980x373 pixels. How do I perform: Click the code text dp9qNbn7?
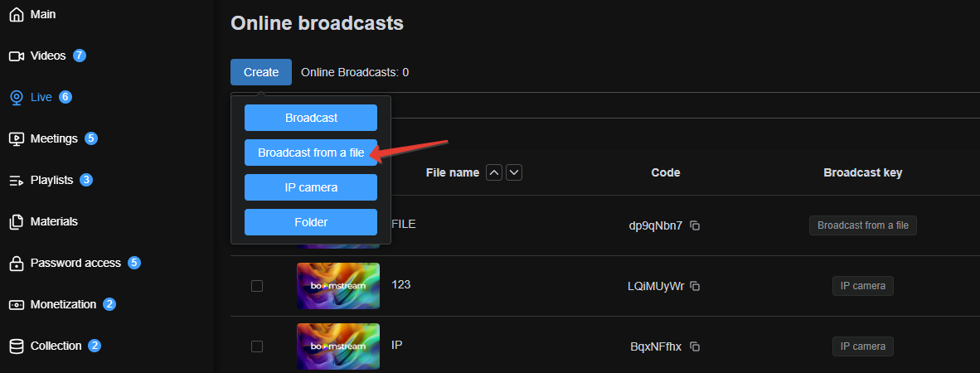pos(656,225)
